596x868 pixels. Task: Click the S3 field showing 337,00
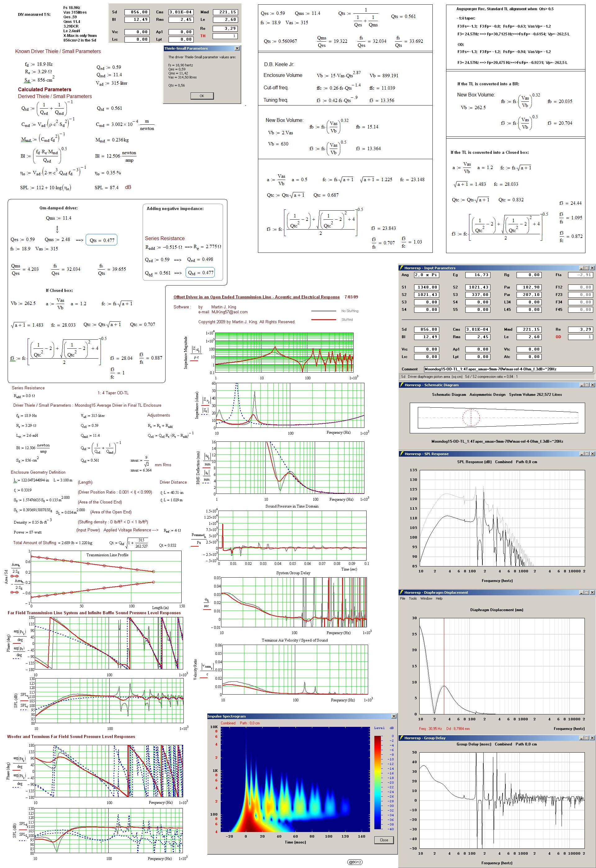coord(478,295)
